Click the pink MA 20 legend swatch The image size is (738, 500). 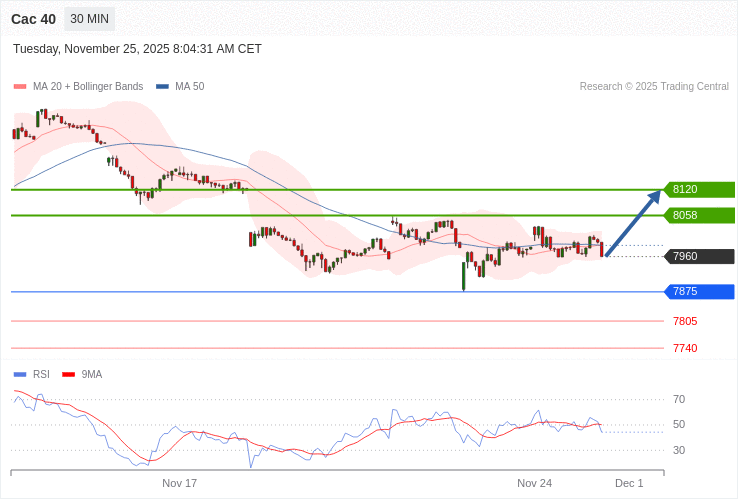pyautogui.click(x=20, y=87)
